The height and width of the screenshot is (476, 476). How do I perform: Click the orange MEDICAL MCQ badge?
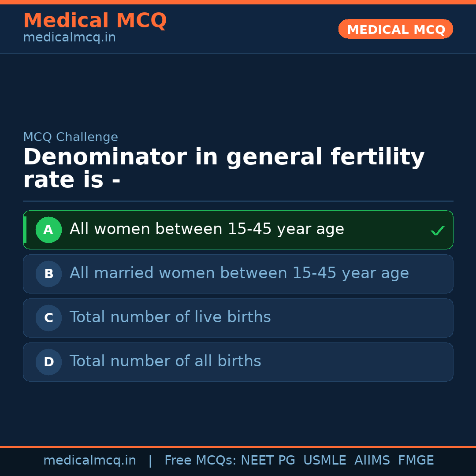[395, 29]
